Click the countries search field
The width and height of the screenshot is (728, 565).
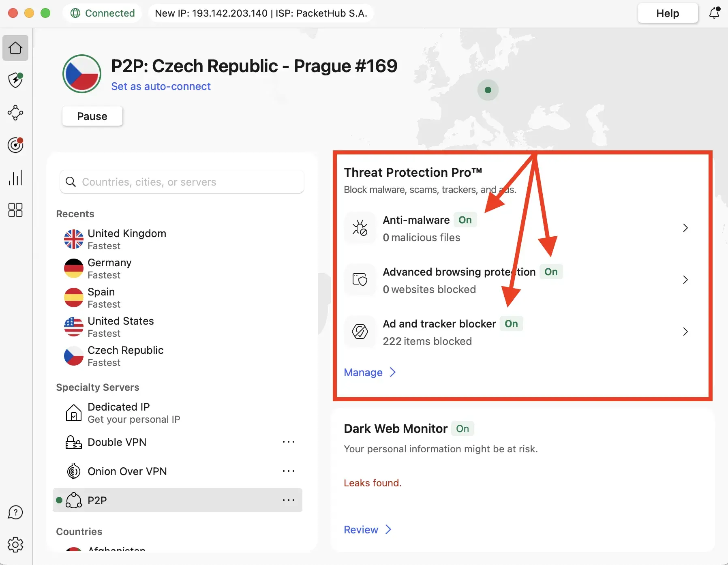182,182
